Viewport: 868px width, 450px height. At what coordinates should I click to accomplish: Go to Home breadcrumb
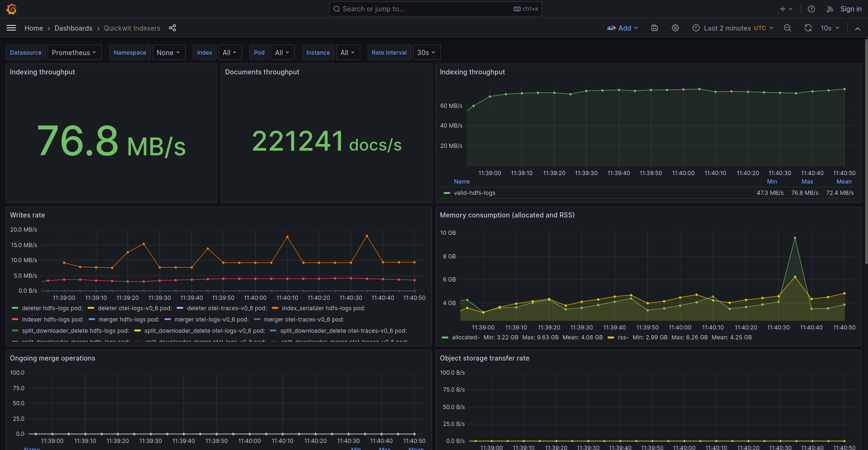33,28
